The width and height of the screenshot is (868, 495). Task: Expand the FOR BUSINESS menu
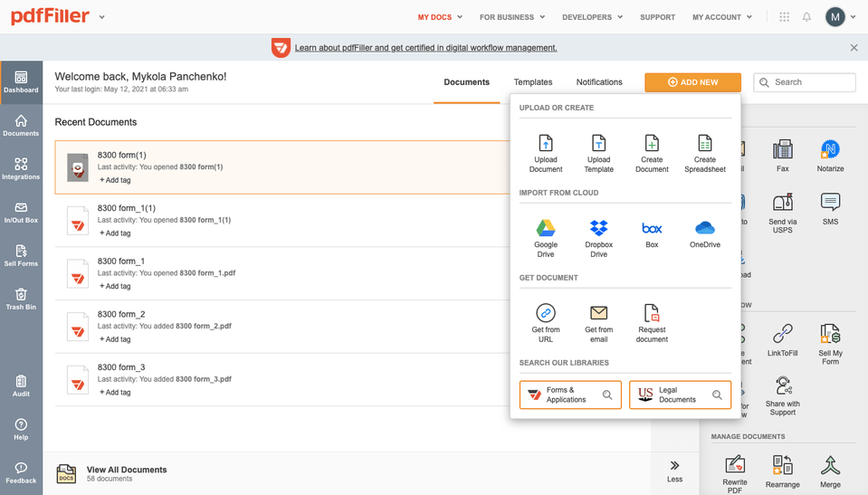coord(512,17)
